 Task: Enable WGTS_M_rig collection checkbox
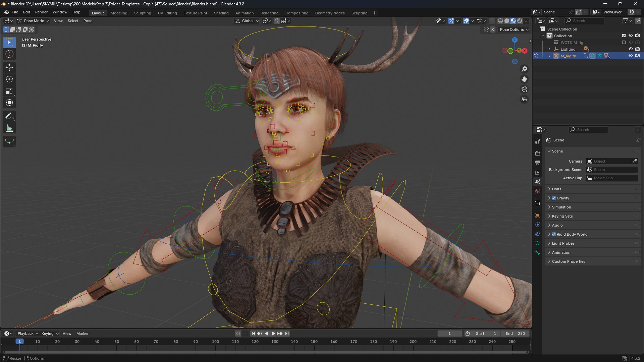pyautogui.click(x=624, y=42)
